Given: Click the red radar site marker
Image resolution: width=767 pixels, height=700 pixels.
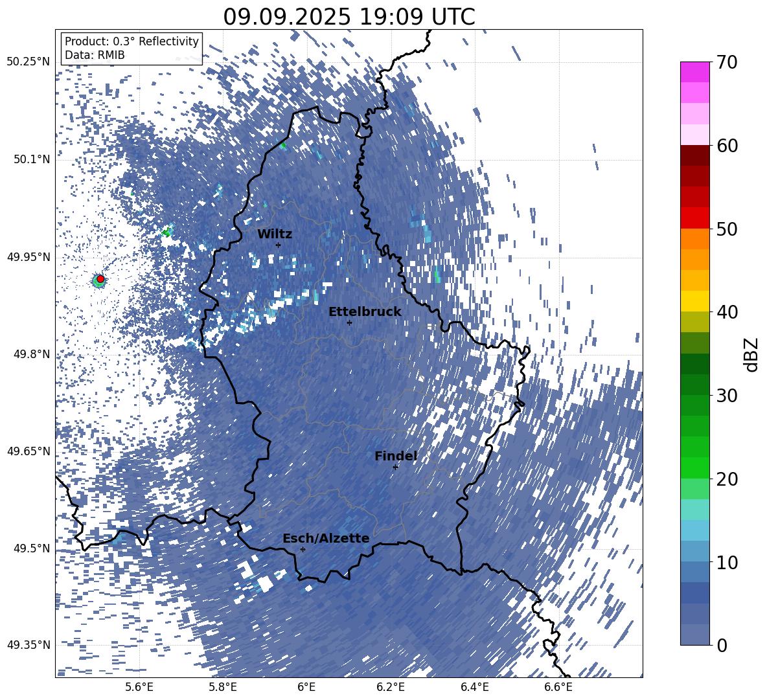Looking at the screenshot, I should [x=100, y=278].
